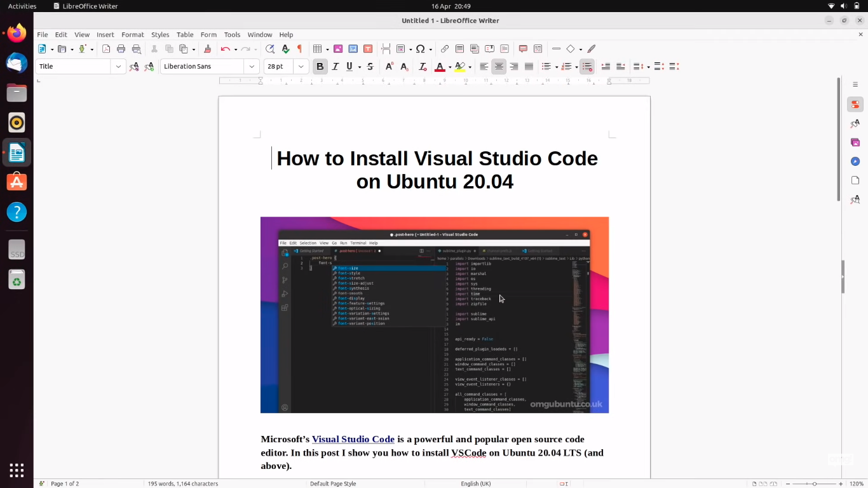Open the Format menu
The image size is (868, 488).
pos(133,35)
